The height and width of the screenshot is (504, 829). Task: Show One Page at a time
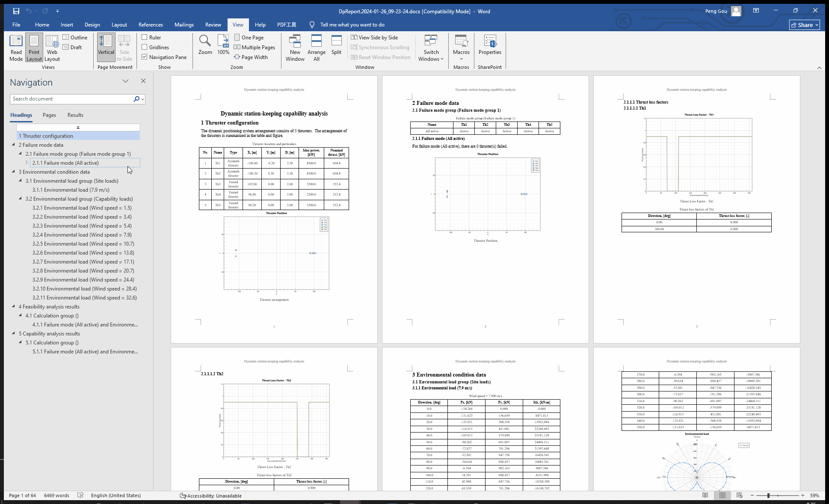point(249,38)
